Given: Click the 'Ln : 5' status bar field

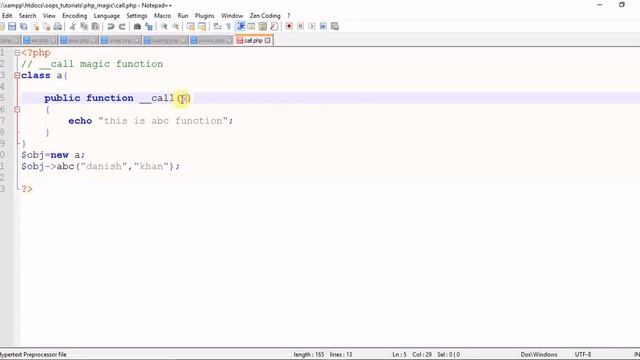Looking at the screenshot, I should (399, 355).
